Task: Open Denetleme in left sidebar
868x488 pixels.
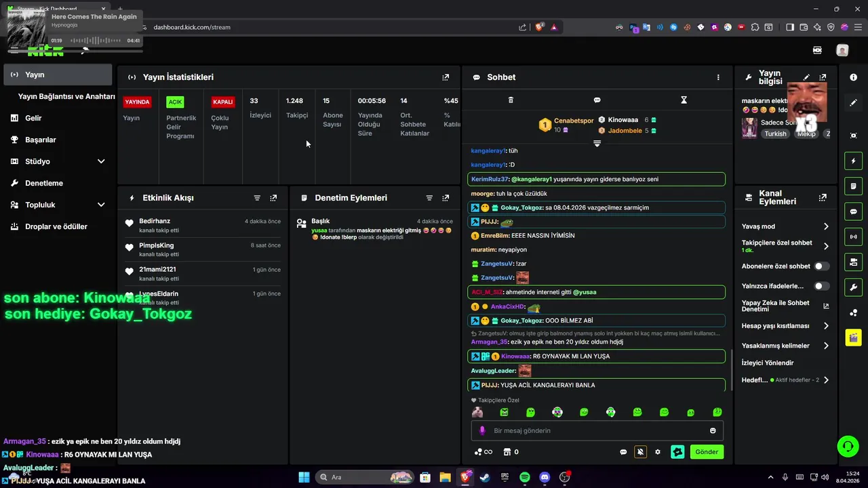Action: coord(43,183)
